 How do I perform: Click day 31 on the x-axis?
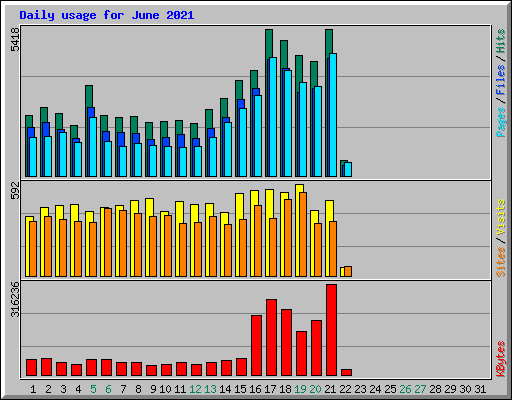pos(480,389)
